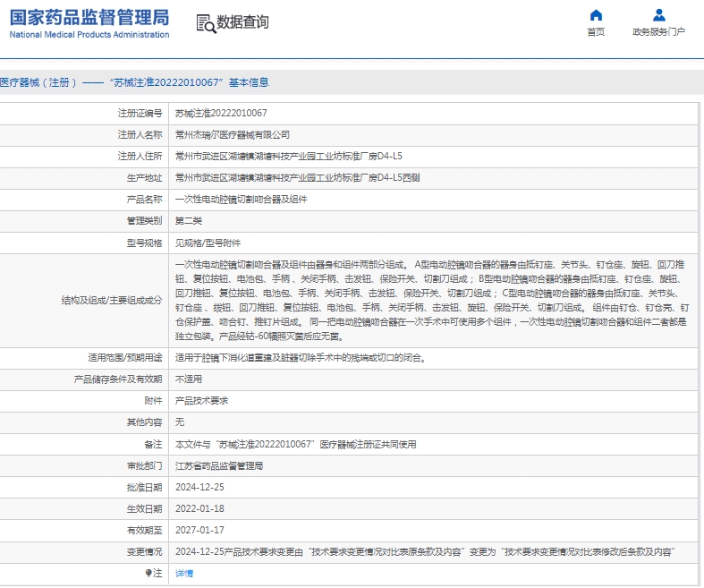The height and width of the screenshot is (588, 704).
Task: Click the 第二类 management category value
Action: (x=189, y=221)
